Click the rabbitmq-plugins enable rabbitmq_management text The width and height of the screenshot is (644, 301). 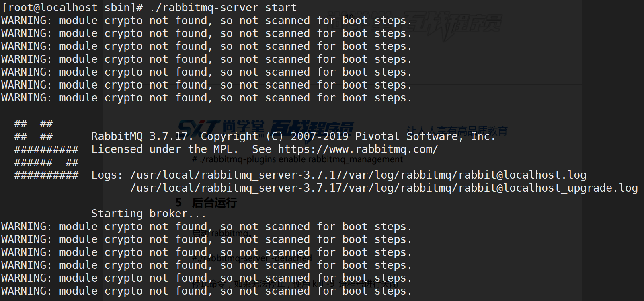tap(297, 159)
